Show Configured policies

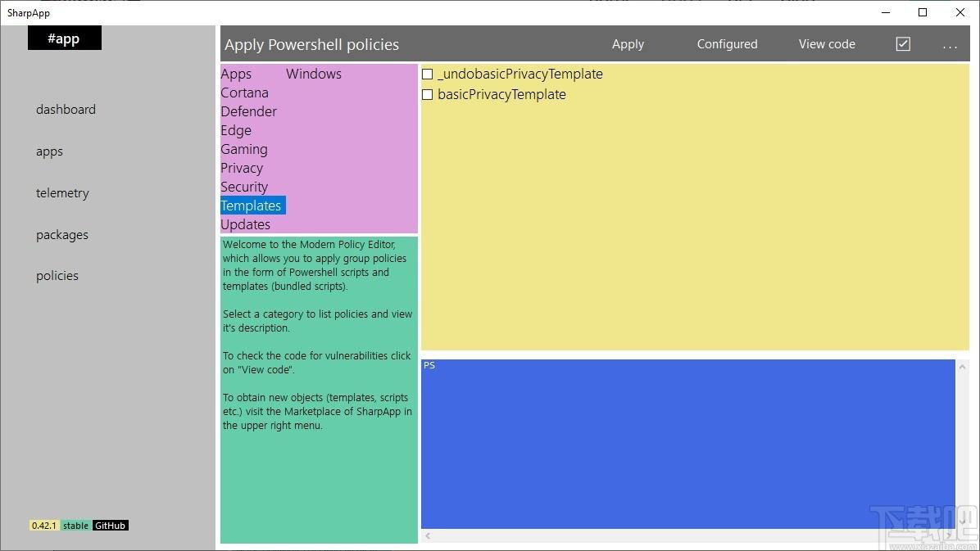point(727,43)
